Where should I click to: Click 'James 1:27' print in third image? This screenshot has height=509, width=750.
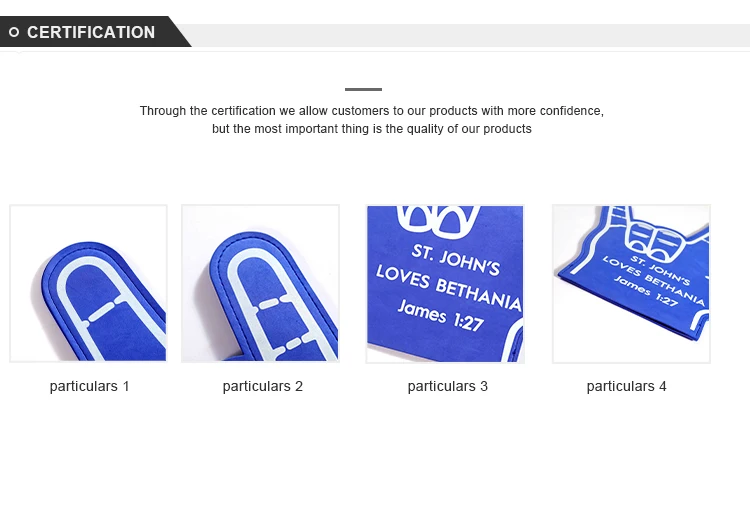(438, 315)
